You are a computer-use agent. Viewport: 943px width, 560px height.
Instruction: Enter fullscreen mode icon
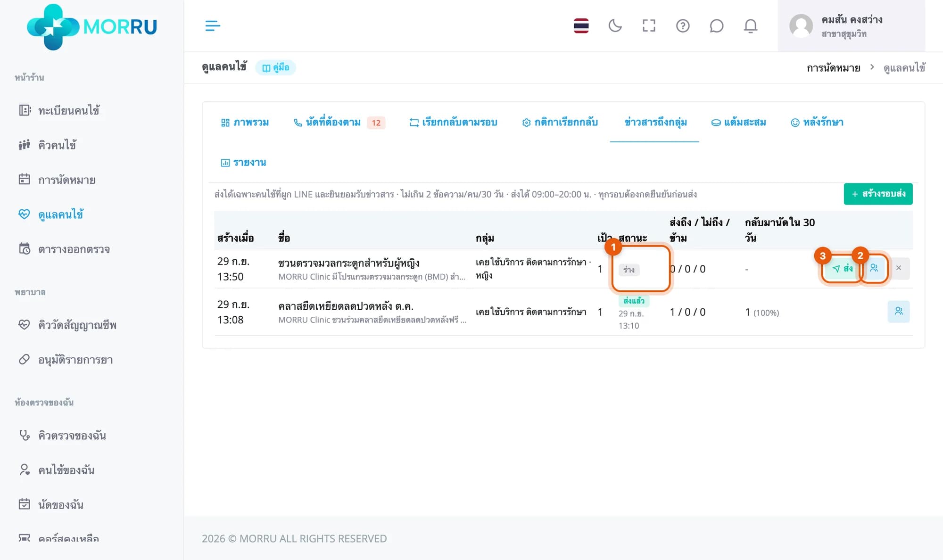pyautogui.click(x=649, y=26)
